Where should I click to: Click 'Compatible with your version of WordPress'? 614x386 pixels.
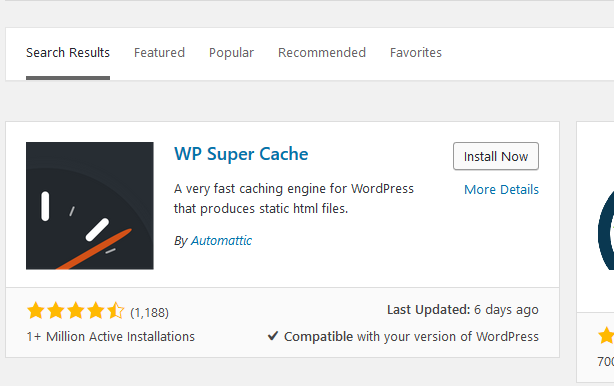pyautogui.click(x=411, y=337)
